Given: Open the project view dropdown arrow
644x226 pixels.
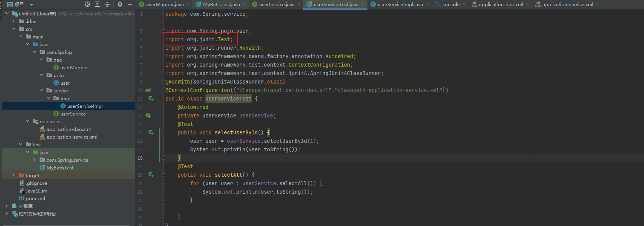Looking at the screenshot, I should [x=32, y=5].
